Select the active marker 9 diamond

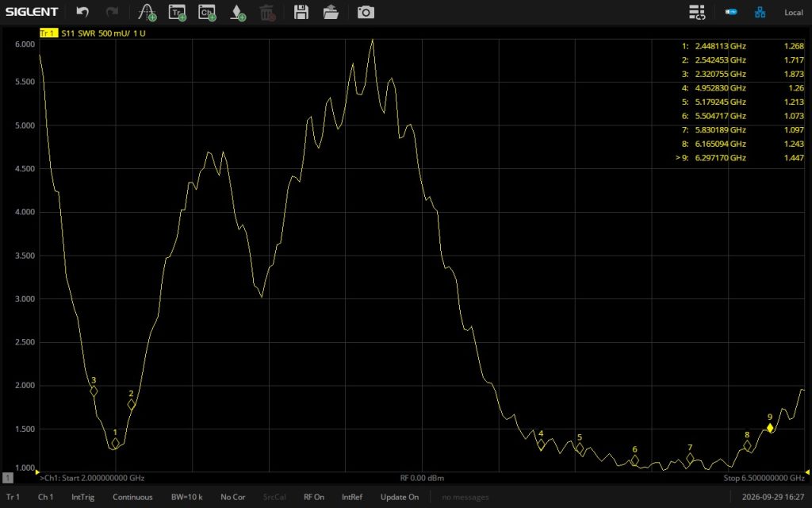[x=770, y=428]
